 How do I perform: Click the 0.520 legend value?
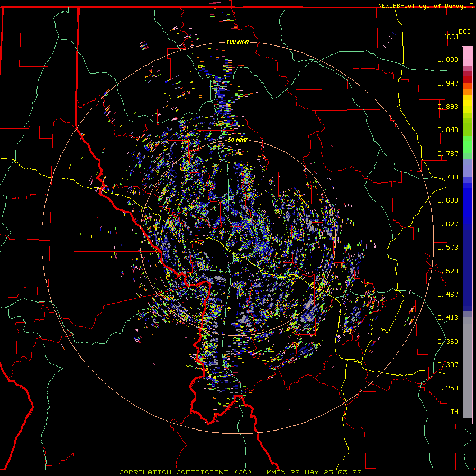click(x=448, y=271)
